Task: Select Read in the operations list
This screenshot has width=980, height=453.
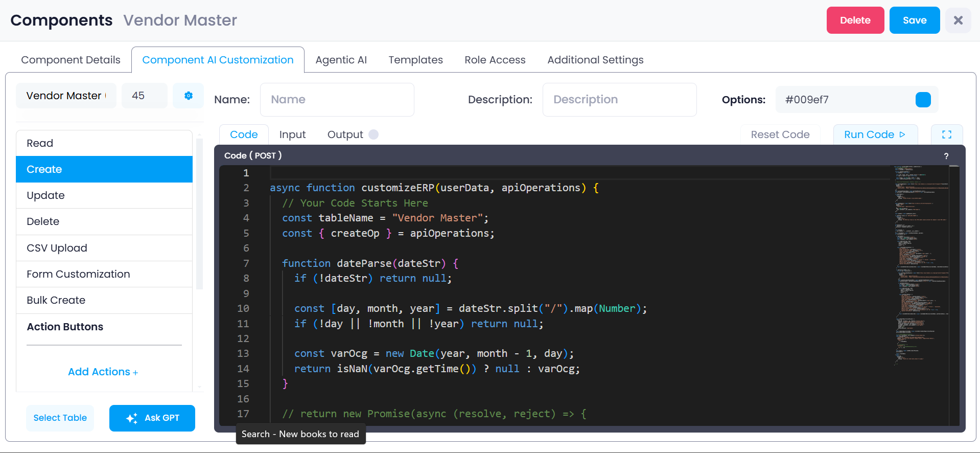Action: pos(104,143)
